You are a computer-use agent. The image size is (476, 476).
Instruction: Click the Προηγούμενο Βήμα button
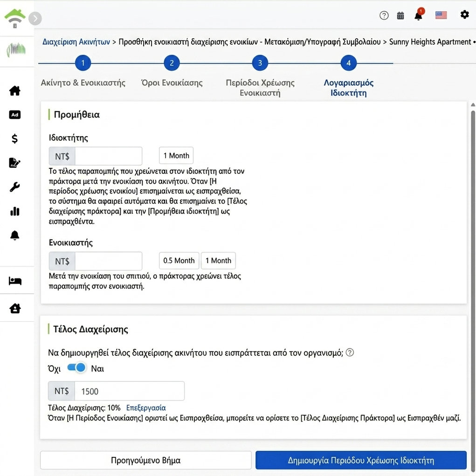146,460
